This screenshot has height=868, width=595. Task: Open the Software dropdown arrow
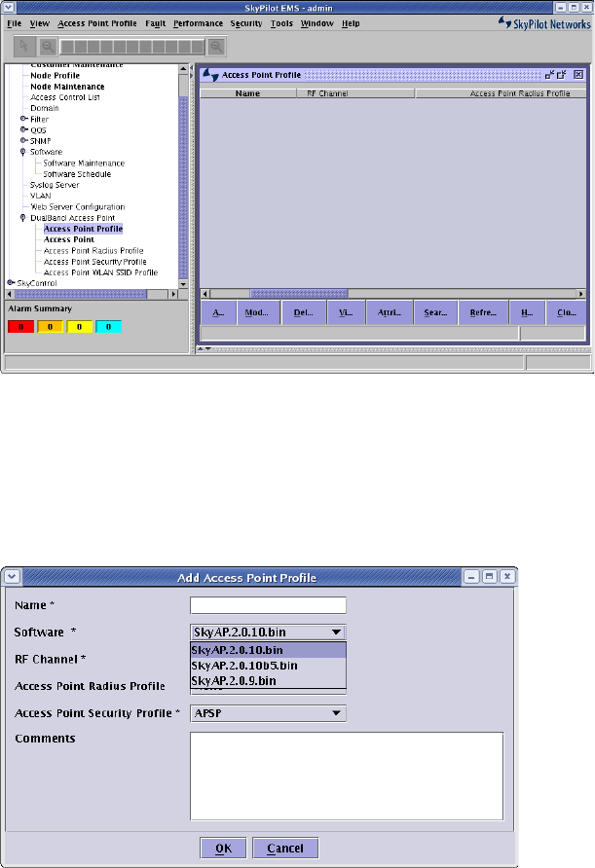(x=336, y=633)
